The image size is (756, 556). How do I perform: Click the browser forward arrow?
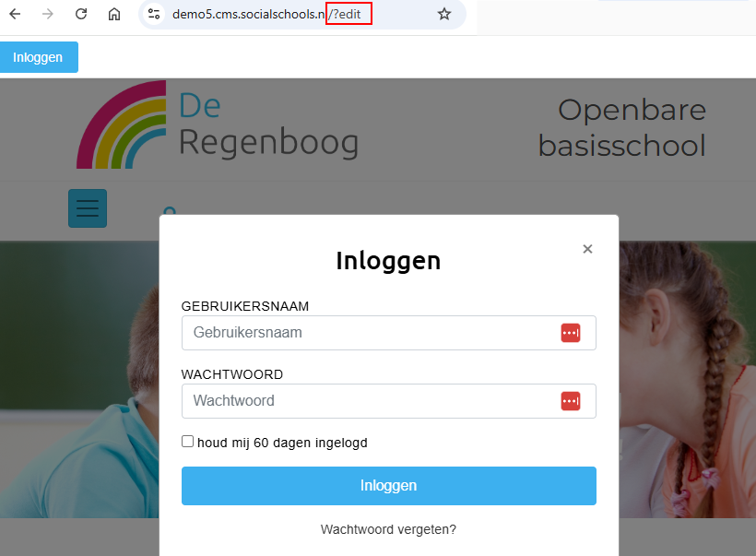tap(48, 14)
